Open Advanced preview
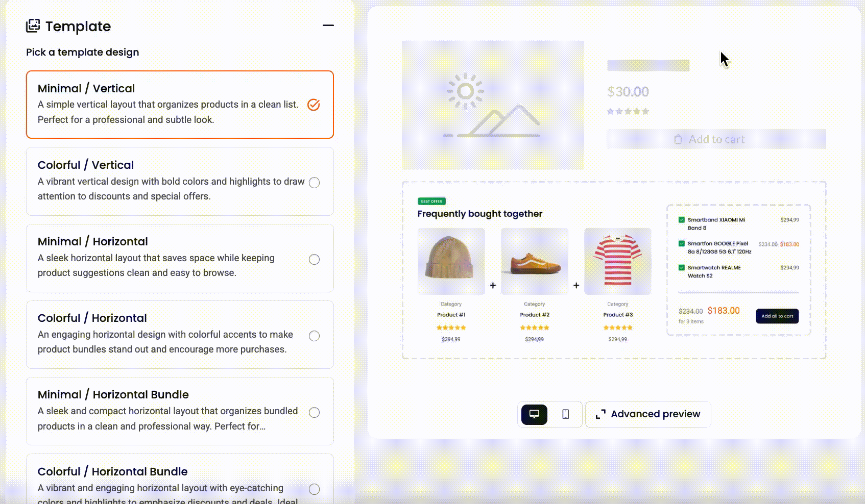This screenshot has width=865, height=504. coord(648,414)
